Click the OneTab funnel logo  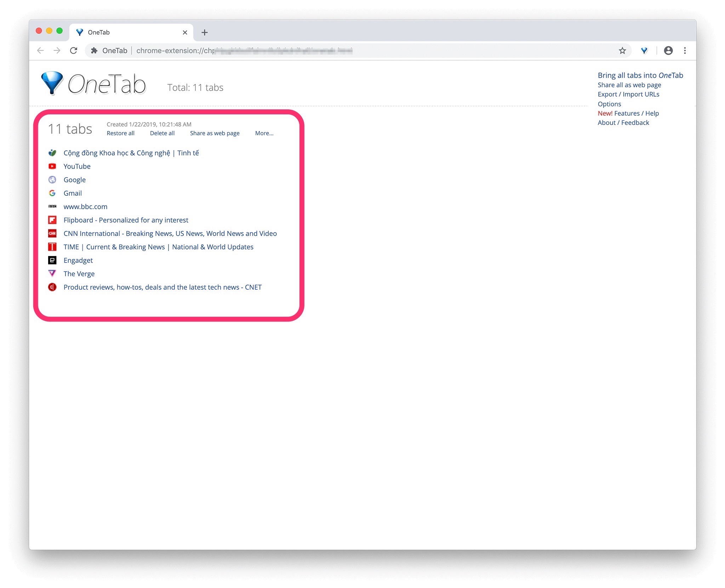coord(52,83)
